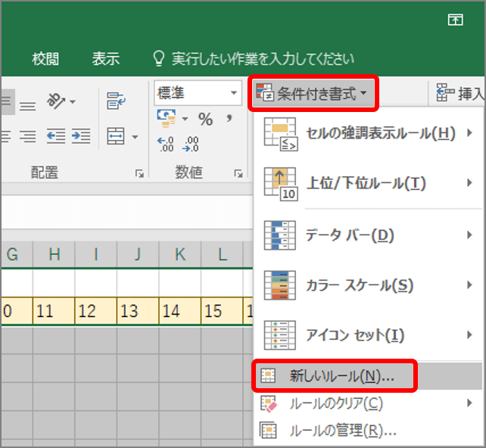Screen dimensions: 486x448
Task: Click the text orientation icon
Action: click(x=56, y=101)
